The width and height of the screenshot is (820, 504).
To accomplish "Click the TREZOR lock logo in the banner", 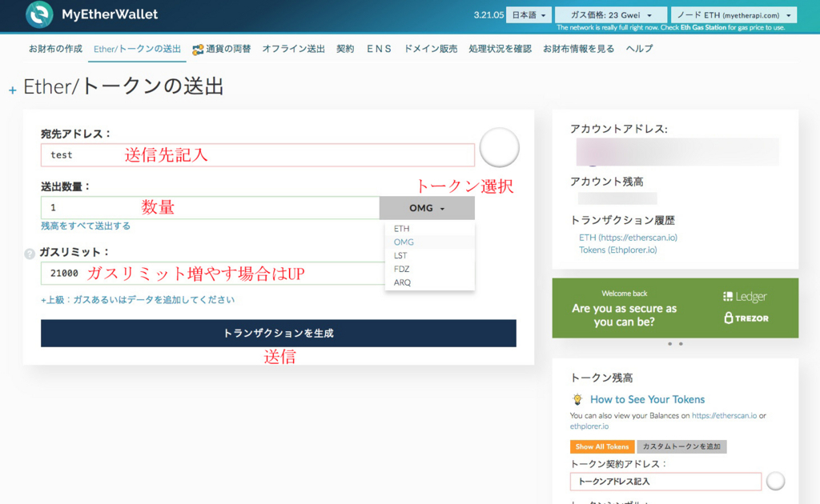I will tap(746, 318).
